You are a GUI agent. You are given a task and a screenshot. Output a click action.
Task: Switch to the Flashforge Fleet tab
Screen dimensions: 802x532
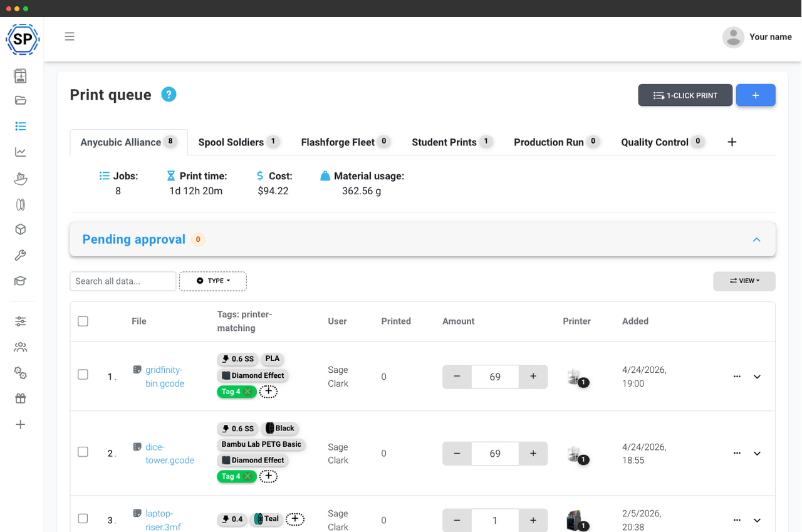coord(345,142)
